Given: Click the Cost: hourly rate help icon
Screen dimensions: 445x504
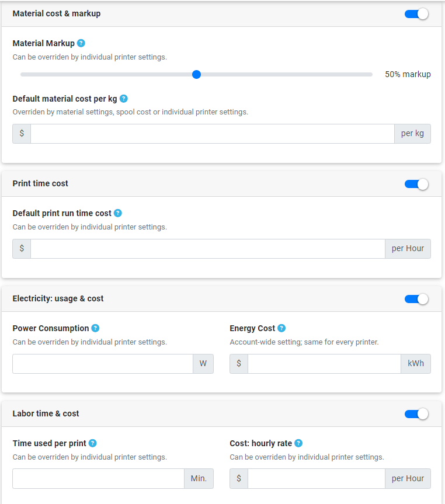Looking at the screenshot, I should 298,443.
